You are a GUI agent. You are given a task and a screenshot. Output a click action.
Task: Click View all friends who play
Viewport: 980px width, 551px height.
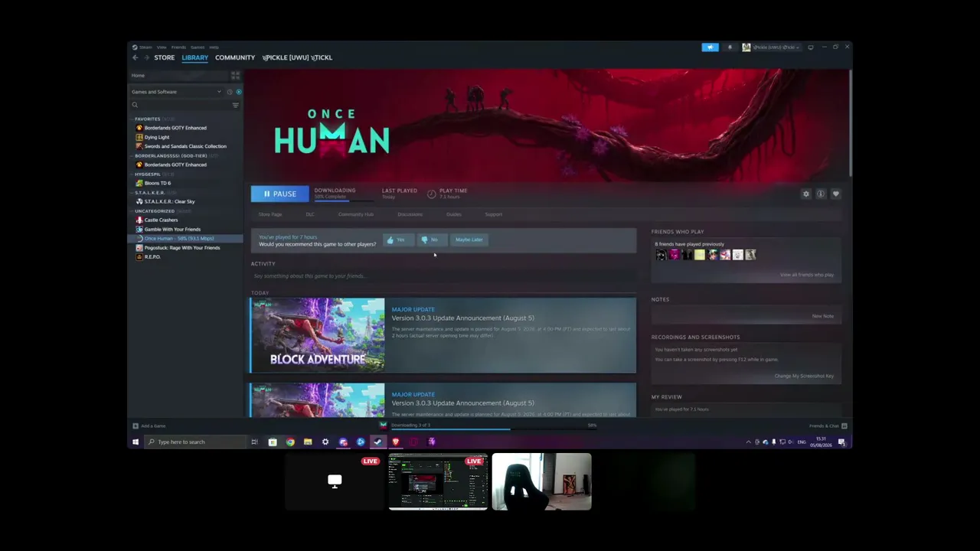pyautogui.click(x=807, y=275)
